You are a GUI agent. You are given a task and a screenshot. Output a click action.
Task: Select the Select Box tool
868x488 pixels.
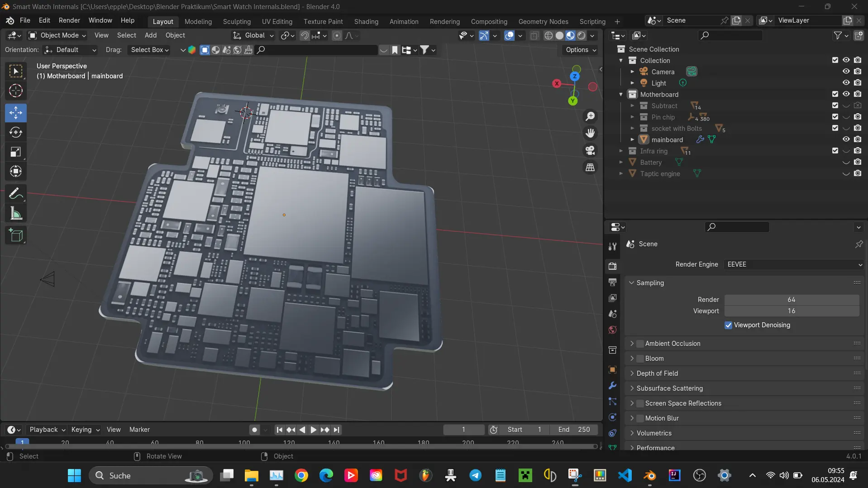[x=16, y=71]
